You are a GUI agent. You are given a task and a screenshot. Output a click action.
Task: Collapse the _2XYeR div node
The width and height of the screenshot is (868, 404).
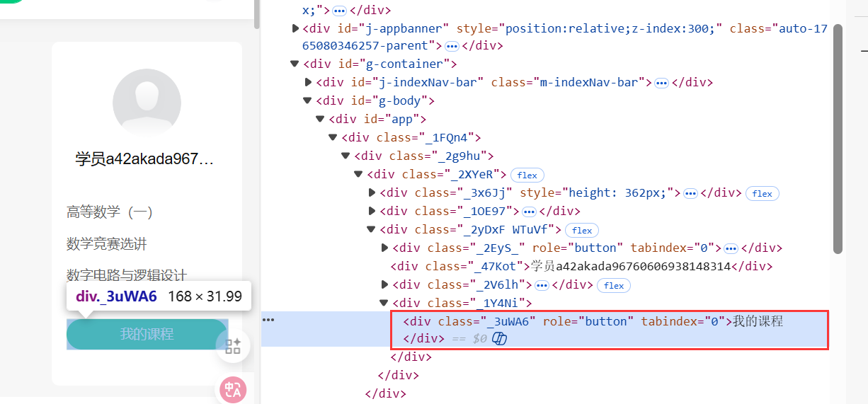pyautogui.click(x=358, y=174)
